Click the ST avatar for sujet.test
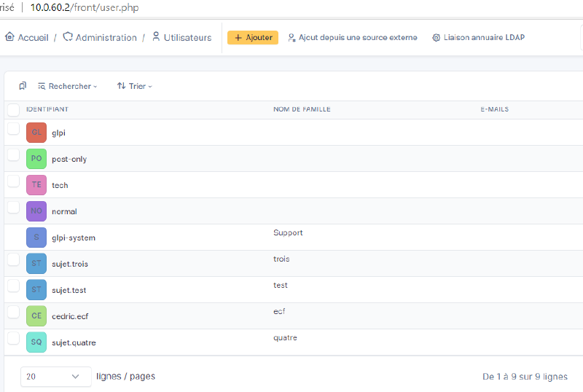 point(36,290)
